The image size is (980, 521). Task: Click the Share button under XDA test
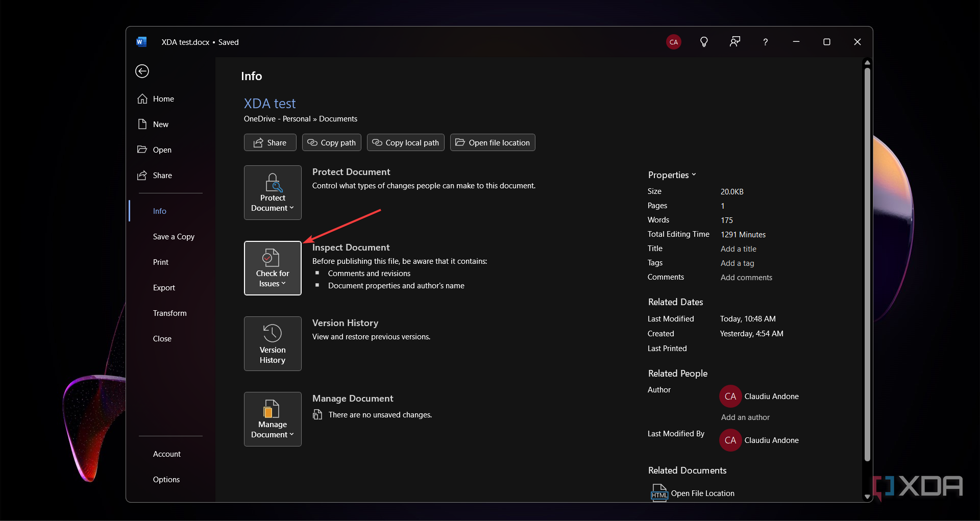(x=270, y=142)
